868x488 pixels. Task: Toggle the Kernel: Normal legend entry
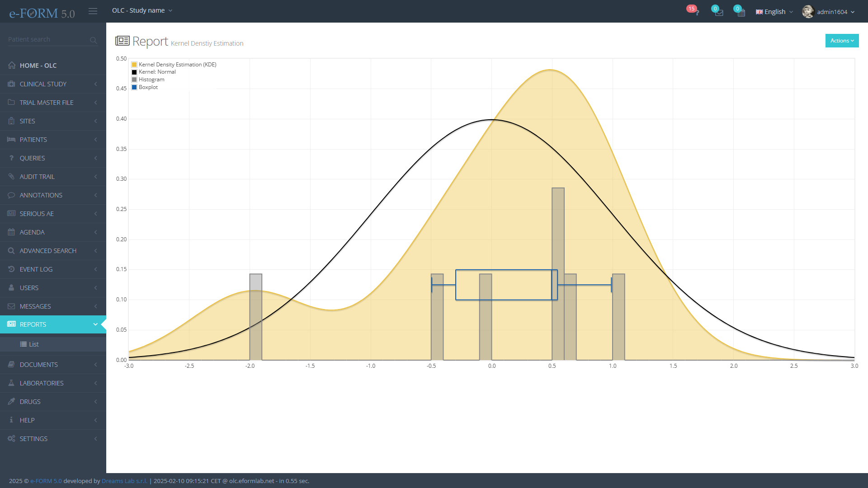(x=157, y=72)
